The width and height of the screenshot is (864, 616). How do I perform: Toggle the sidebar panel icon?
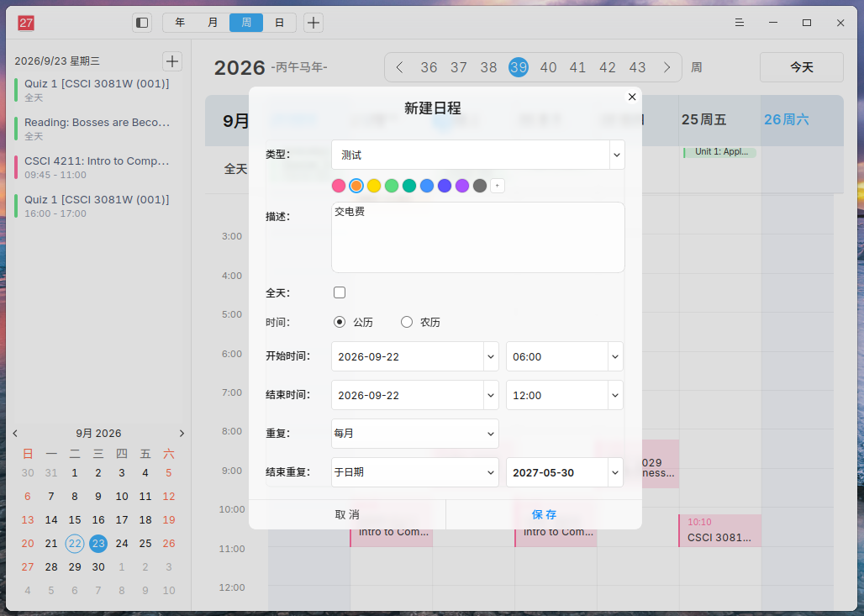(x=142, y=23)
